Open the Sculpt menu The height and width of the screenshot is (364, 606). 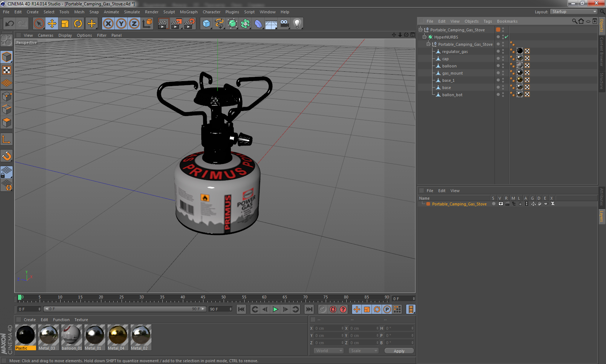point(169,12)
